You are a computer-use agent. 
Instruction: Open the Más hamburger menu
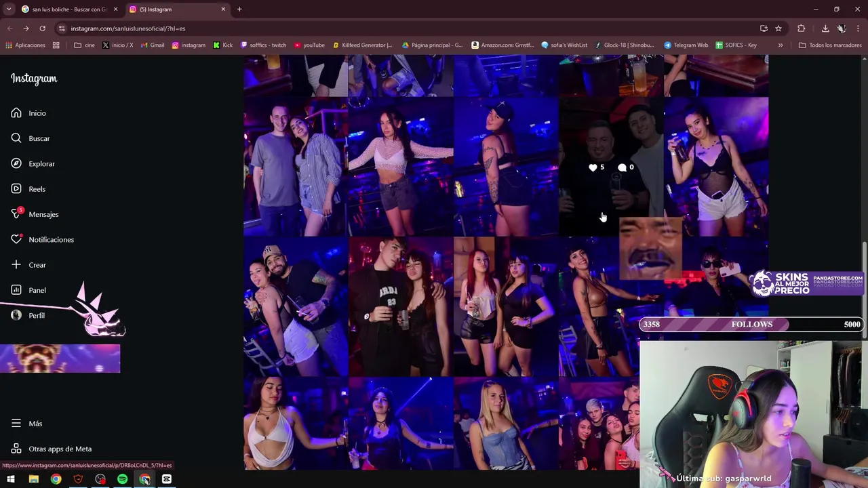[x=26, y=424]
